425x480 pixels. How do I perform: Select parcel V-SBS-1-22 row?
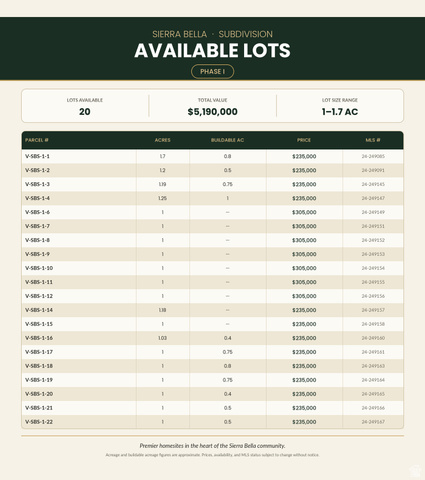click(212, 422)
